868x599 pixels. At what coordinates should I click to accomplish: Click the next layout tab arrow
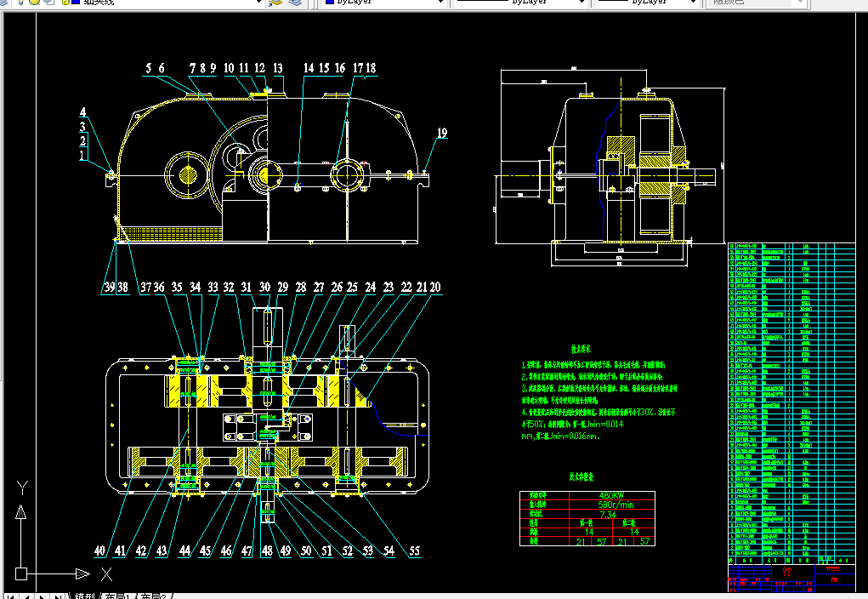(x=42, y=596)
